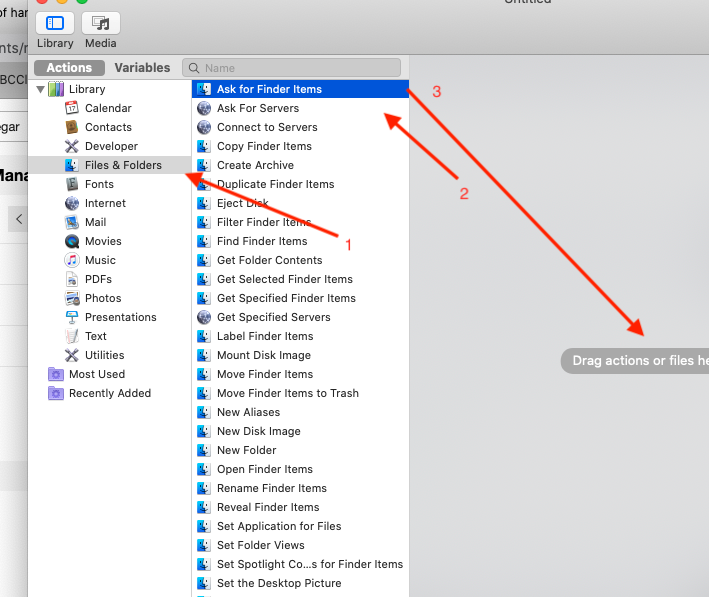Screen dimensions: 709x597
Task: Collapse the Library disclosure triangle
Action: (x=40, y=89)
